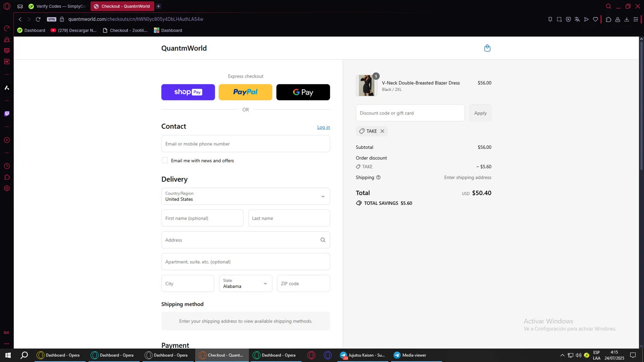Toggle the VPN badge in address bar
The height and width of the screenshot is (362, 644).
52,19
